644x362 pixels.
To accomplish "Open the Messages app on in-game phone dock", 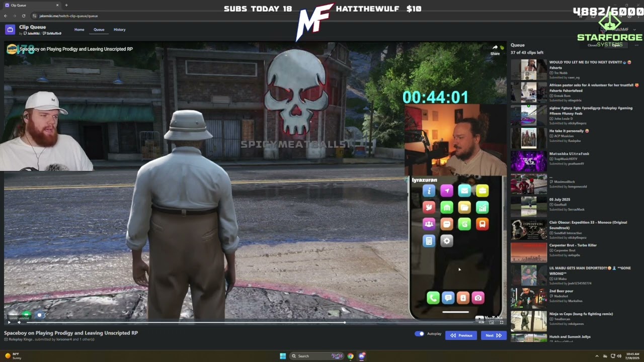I will click(x=448, y=298).
